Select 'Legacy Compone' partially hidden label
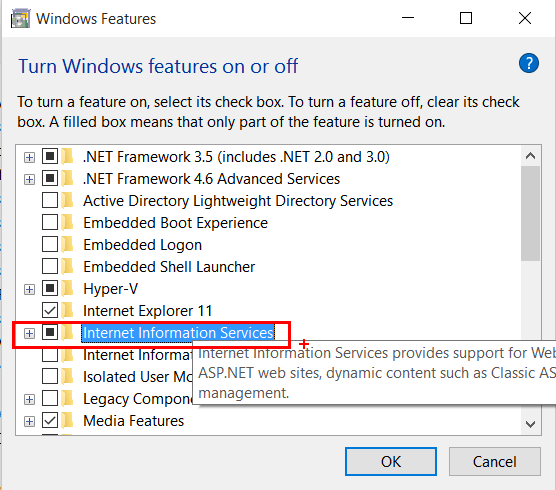The image size is (556, 490). pyautogui.click(x=138, y=399)
